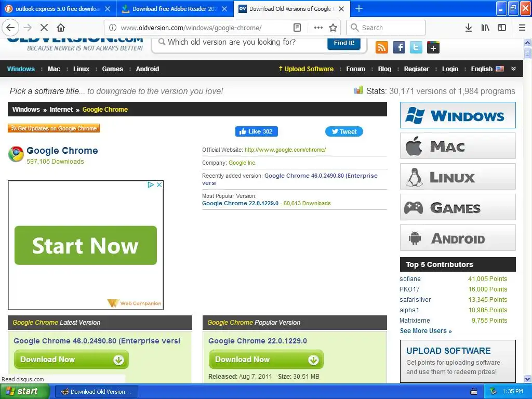
Task: Click the address bar URL
Action: tap(191, 28)
